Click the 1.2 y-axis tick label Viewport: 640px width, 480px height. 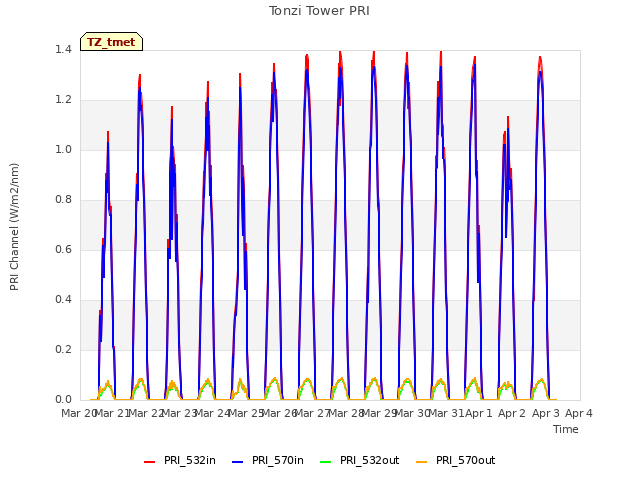pyautogui.click(x=63, y=100)
